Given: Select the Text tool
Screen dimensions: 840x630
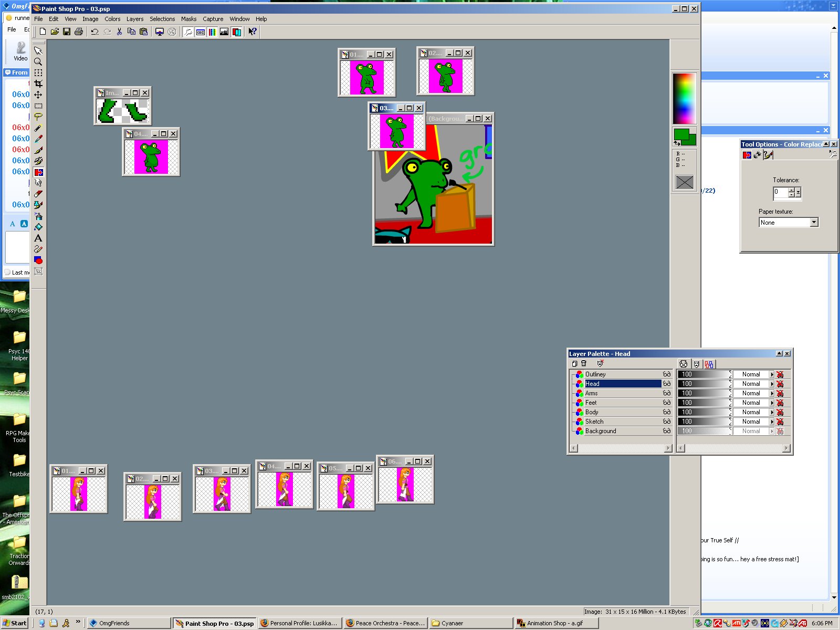Looking at the screenshot, I should pyautogui.click(x=38, y=238).
